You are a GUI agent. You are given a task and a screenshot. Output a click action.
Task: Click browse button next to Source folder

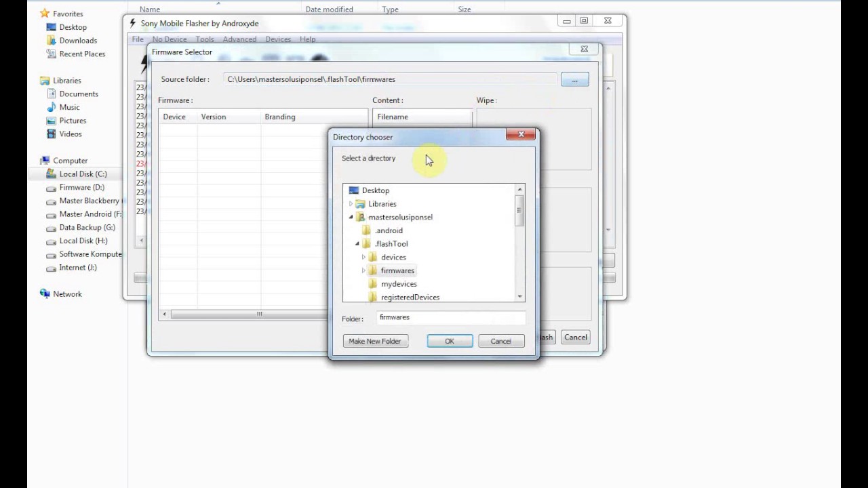(x=574, y=79)
